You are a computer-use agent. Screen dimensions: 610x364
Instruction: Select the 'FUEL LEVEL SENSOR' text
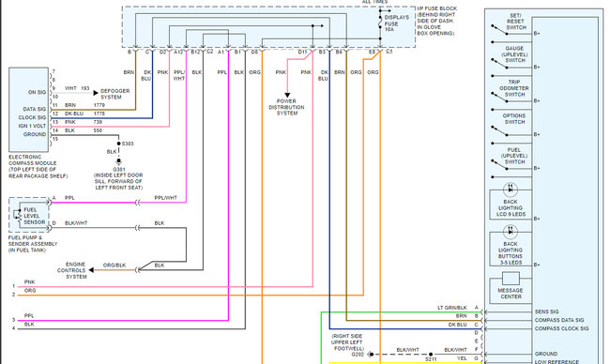point(34,216)
